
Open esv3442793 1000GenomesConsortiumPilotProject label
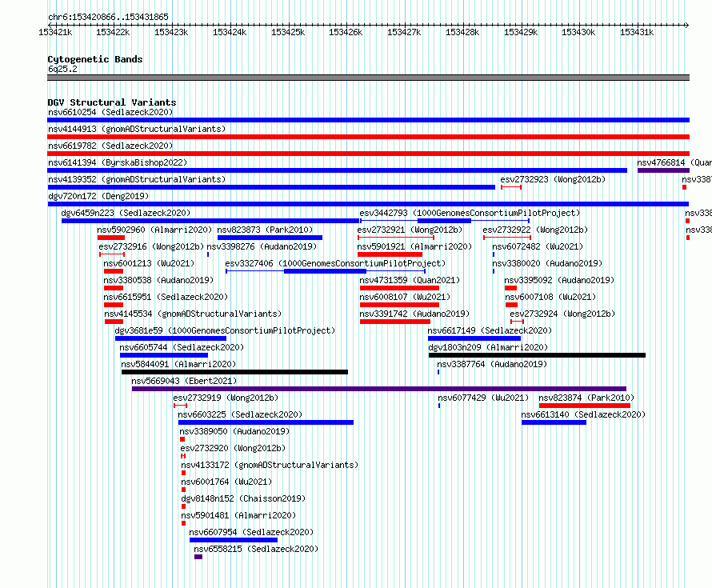click(x=470, y=213)
